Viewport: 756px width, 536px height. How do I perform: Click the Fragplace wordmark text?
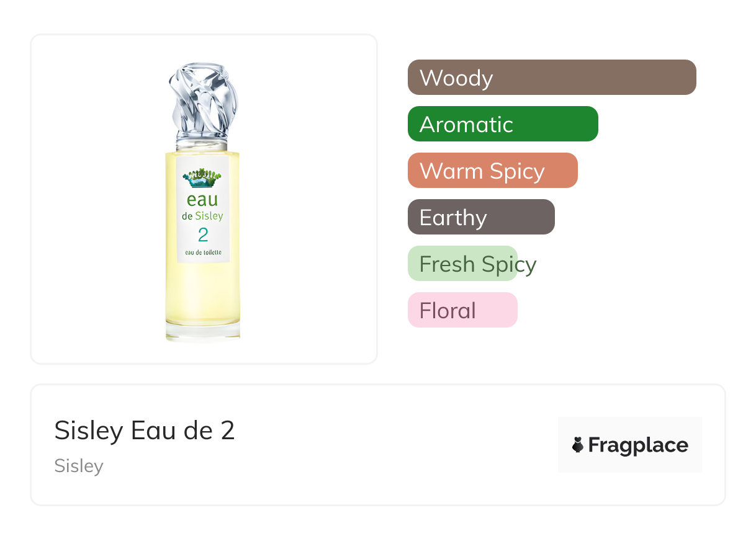(x=637, y=445)
